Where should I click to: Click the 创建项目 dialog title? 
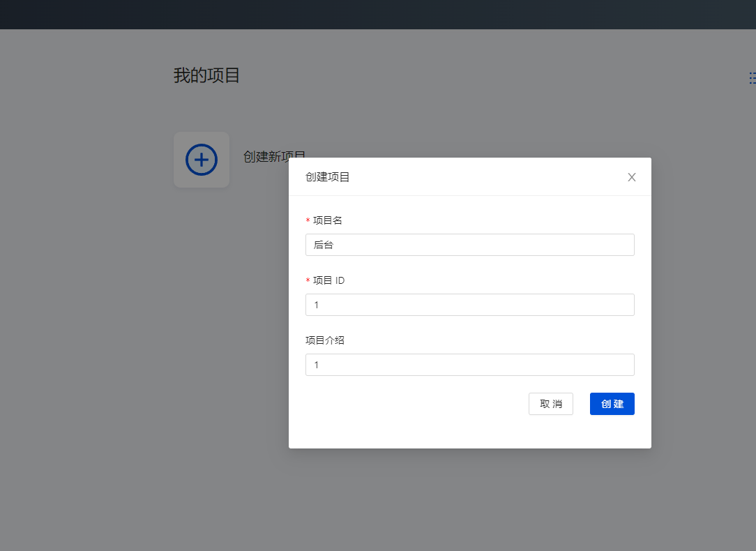[x=327, y=177]
